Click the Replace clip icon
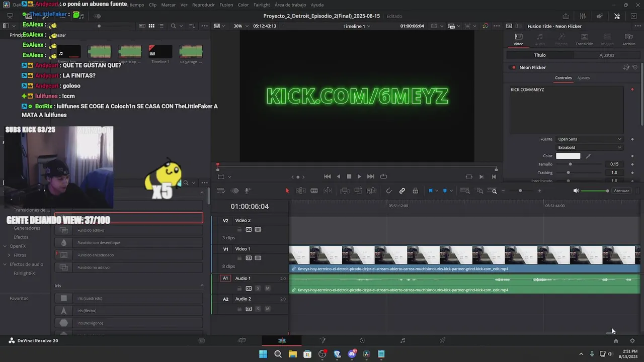The width and height of the screenshot is (644, 362). (x=372, y=191)
